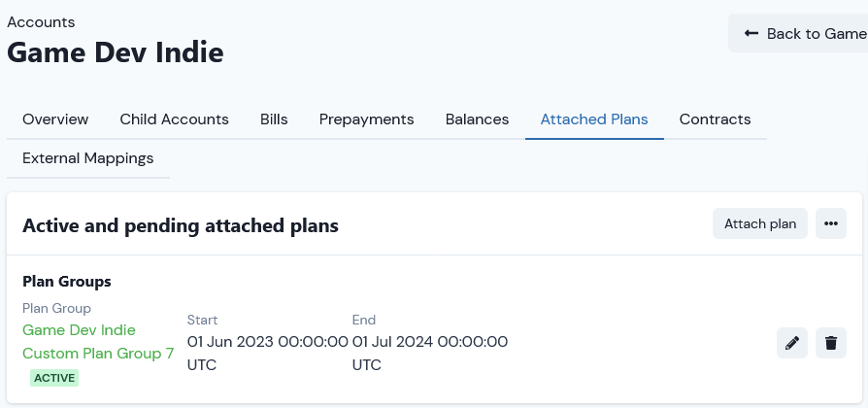Image resolution: width=868 pixels, height=408 pixels.
Task: Select the Prepayments tab
Action: (x=366, y=119)
